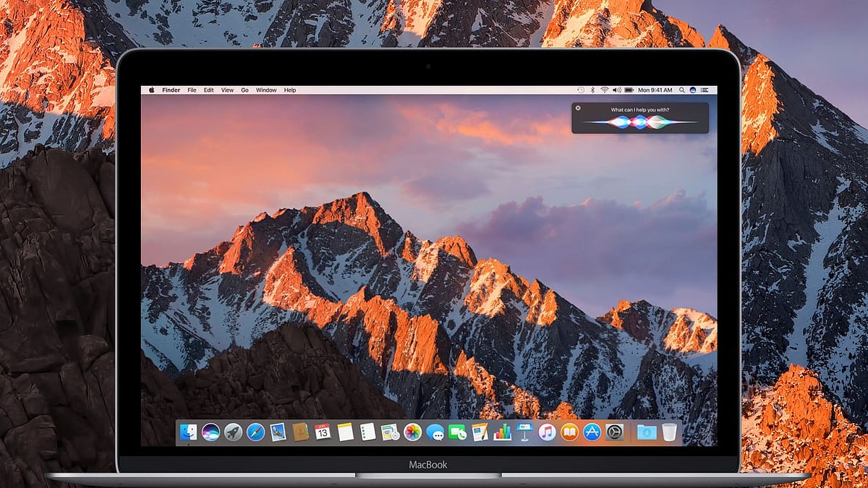The width and height of the screenshot is (868, 488).
Task: Open Window menu
Action: (x=266, y=90)
